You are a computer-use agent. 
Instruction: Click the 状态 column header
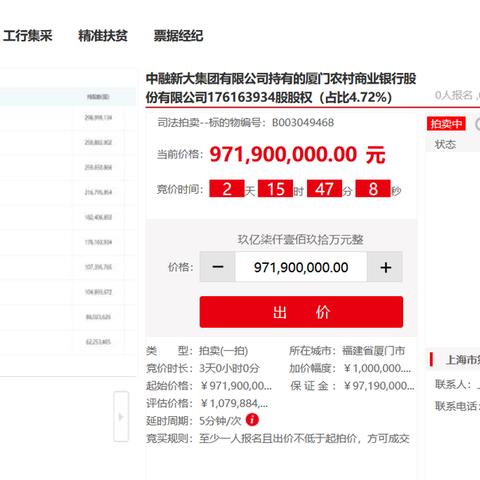coord(445,145)
